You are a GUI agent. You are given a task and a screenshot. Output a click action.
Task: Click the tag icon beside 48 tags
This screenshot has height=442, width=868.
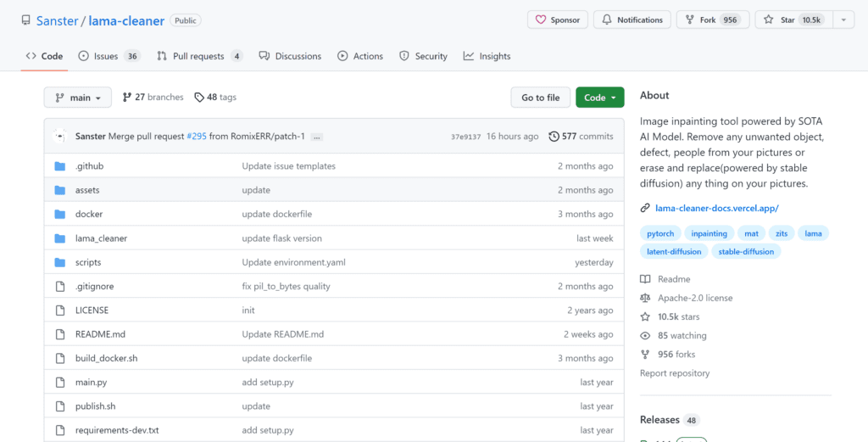click(199, 98)
